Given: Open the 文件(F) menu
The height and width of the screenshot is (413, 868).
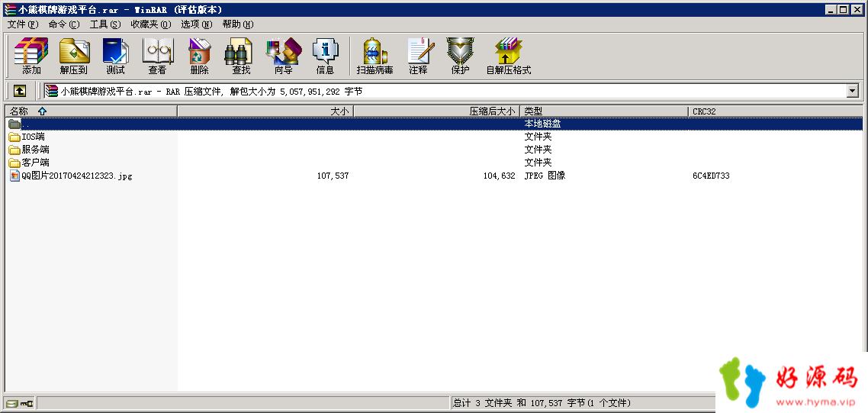Looking at the screenshot, I should pyautogui.click(x=23, y=24).
